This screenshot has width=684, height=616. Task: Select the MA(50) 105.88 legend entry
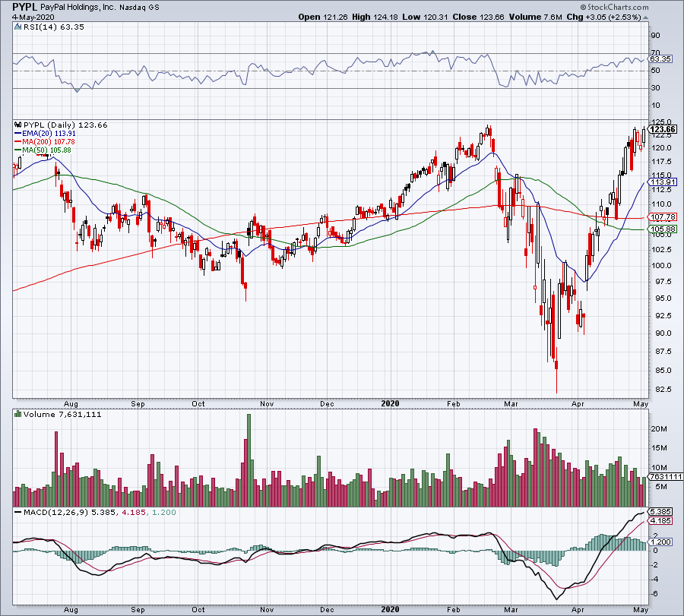pyautogui.click(x=46, y=150)
